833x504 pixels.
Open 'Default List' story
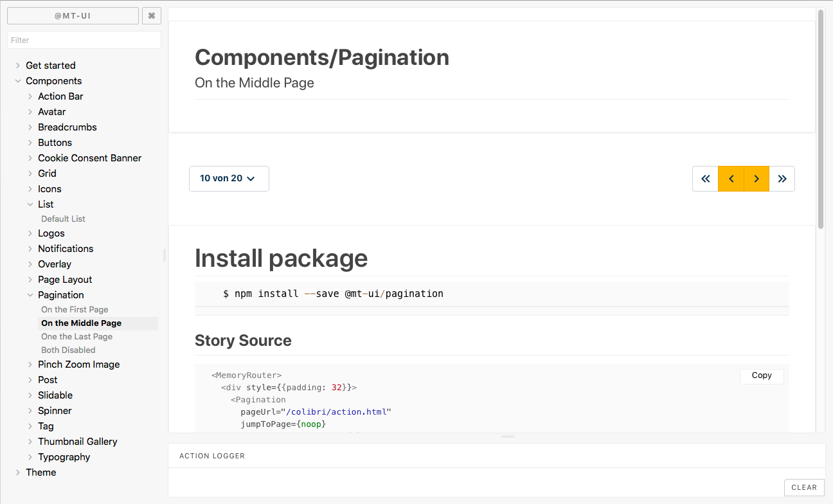[63, 219]
